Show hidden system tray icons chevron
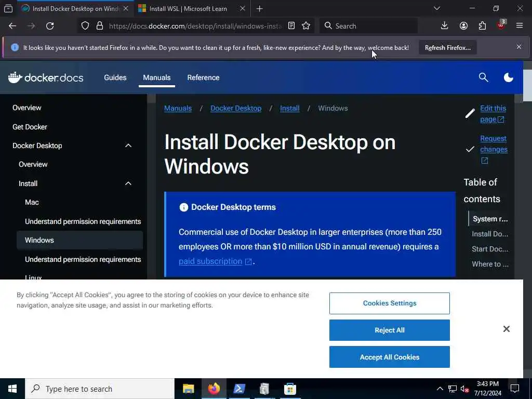 440,389
